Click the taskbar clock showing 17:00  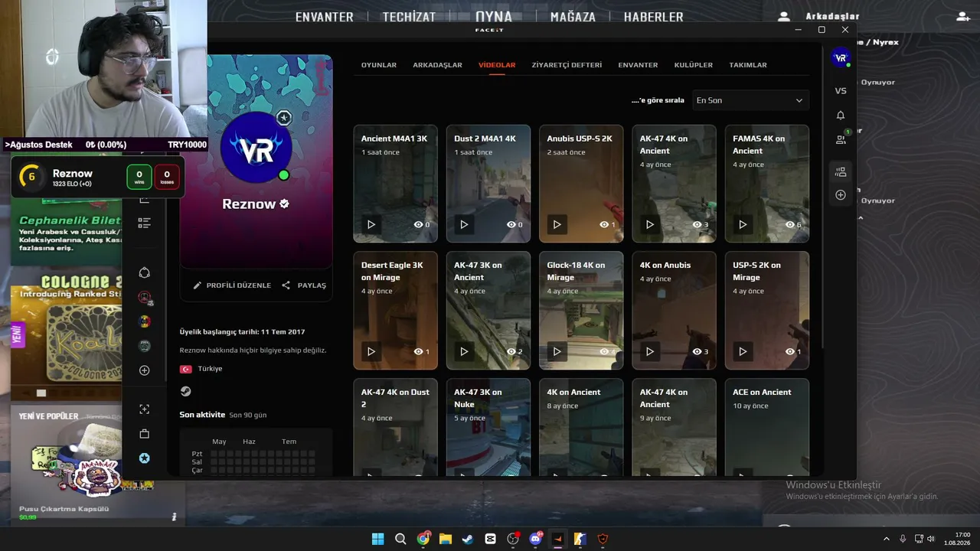coord(959,539)
